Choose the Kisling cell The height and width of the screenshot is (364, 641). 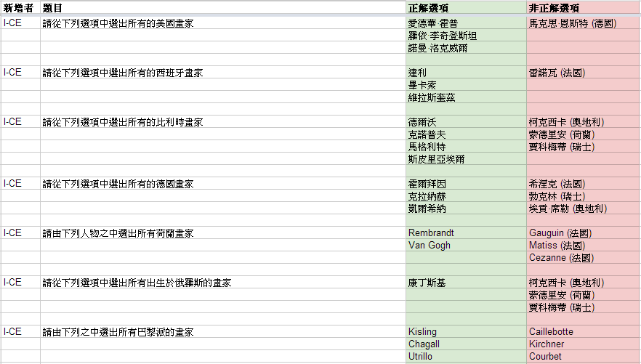click(466, 332)
